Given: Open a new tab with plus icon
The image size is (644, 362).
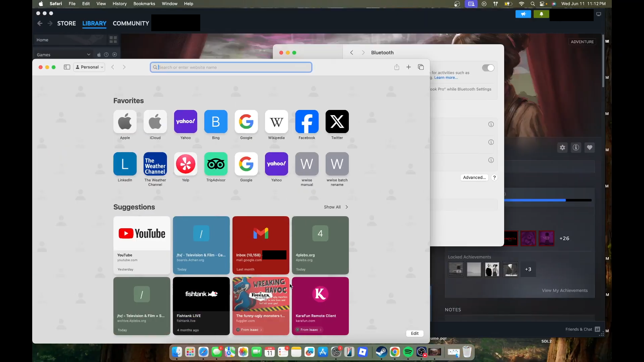Looking at the screenshot, I should point(409,67).
